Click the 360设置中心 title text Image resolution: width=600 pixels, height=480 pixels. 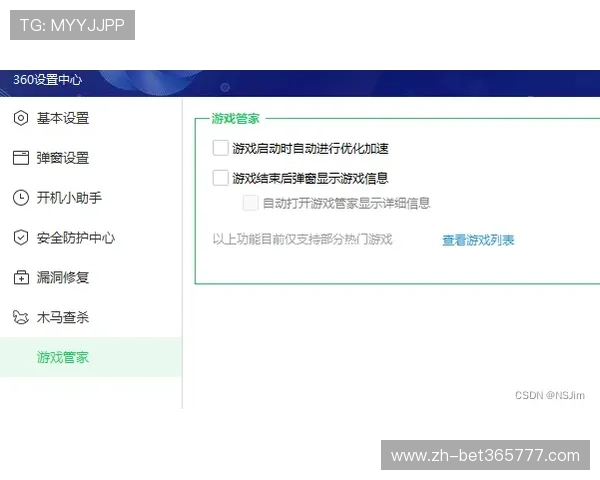pos(47,80)
